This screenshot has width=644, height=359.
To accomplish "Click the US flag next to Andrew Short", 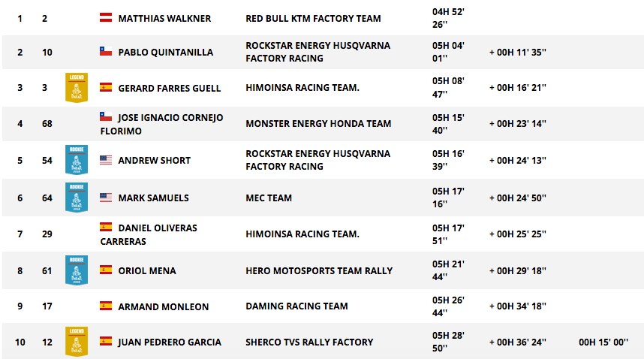I will 106,160.
